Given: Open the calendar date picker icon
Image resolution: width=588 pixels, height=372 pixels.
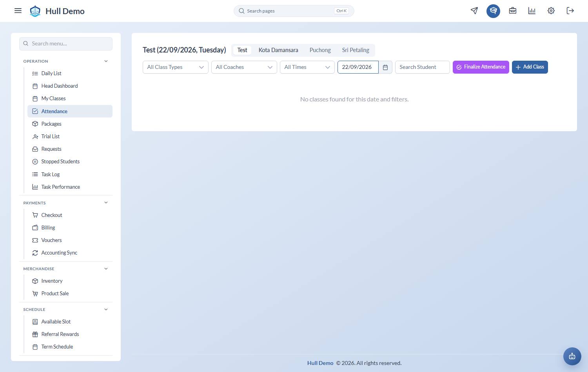Looking at the screenshot, I should tap(385, 67).
